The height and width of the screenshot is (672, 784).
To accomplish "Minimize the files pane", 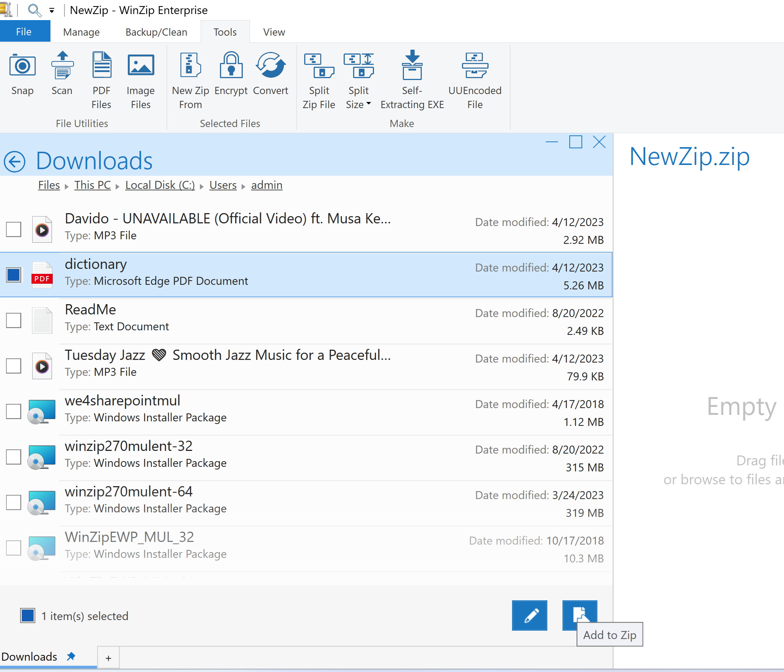I will click(x=552, y=142).
